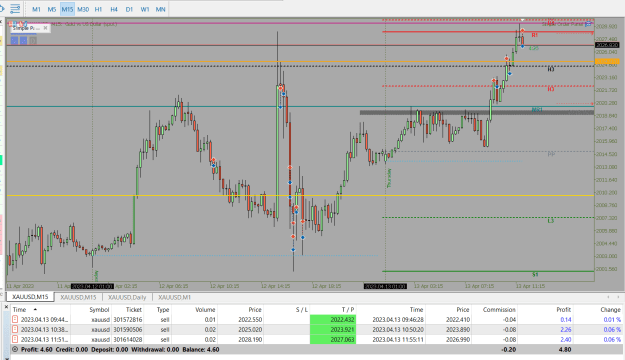
Task: Open the Simple Order Panel icon
Action: 588,24
